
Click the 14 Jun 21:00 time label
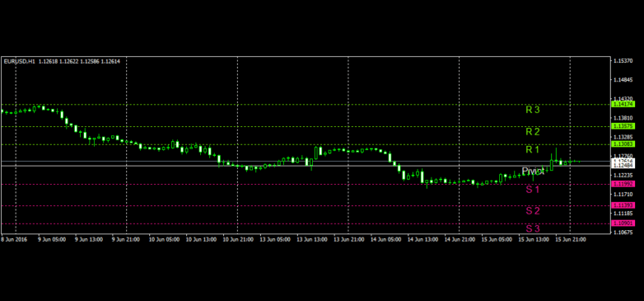pyautogui.click(x=460, y=239)
